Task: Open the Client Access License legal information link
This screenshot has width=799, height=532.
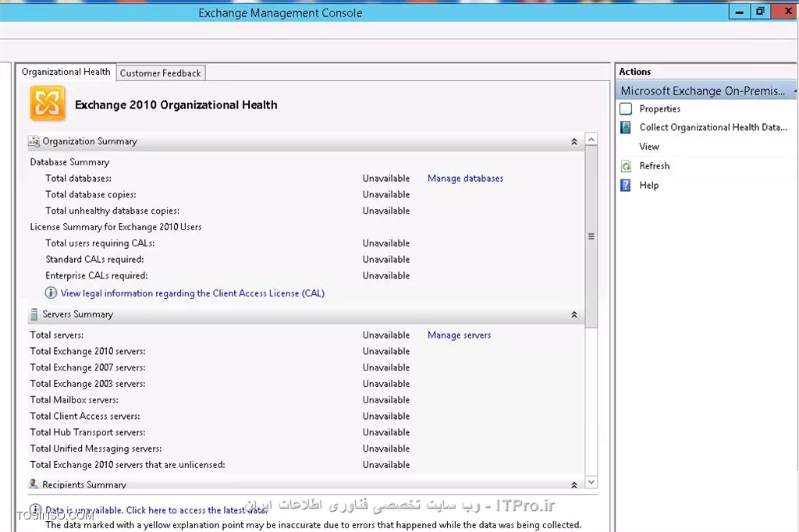Action: coord(193,293)
